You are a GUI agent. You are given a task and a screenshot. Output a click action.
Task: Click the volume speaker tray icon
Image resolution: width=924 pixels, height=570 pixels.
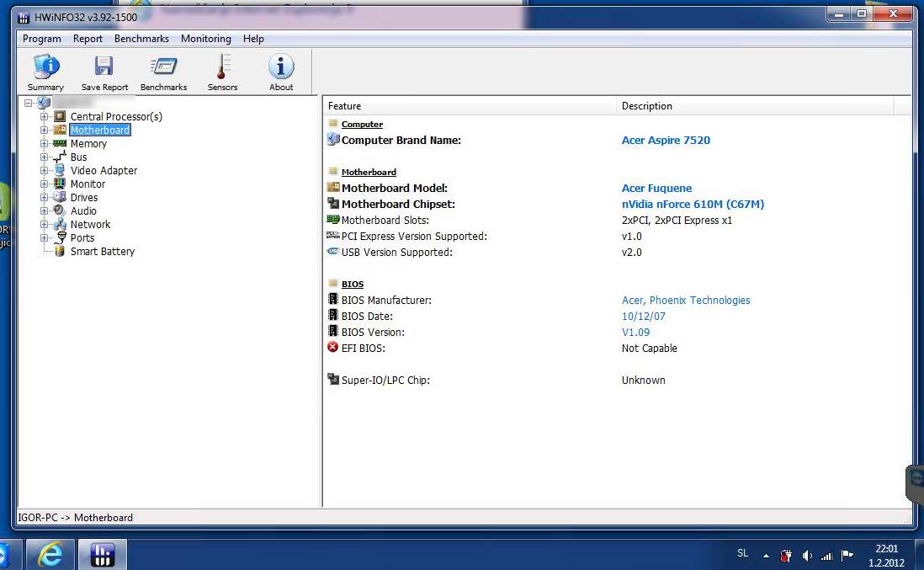pos(807,555)
